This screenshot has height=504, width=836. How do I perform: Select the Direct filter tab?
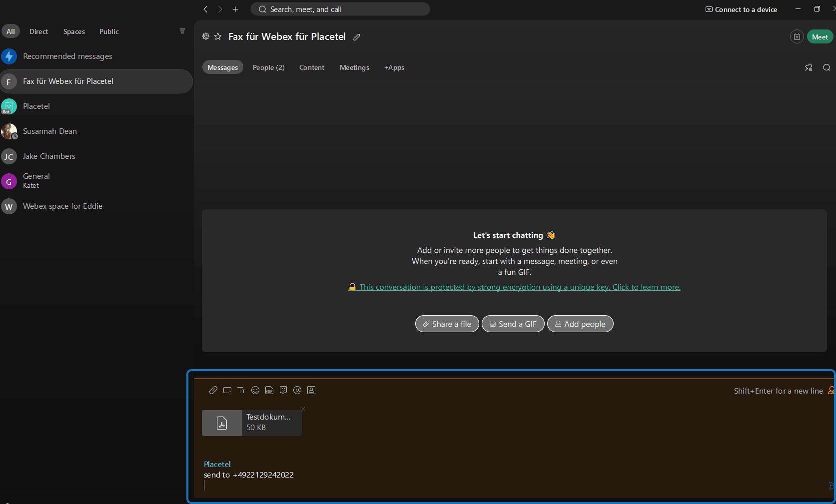[x=38, y=31]
